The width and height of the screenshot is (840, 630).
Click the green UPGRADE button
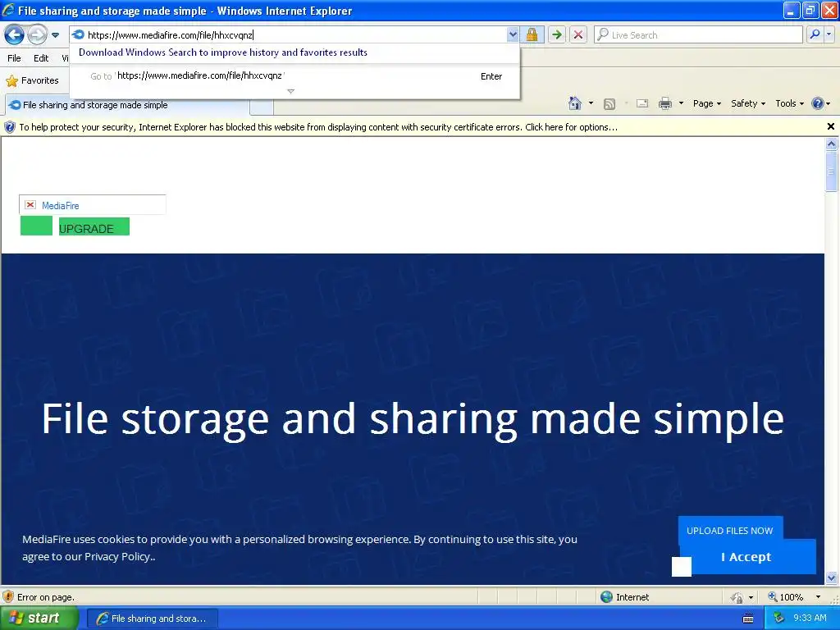94,226
